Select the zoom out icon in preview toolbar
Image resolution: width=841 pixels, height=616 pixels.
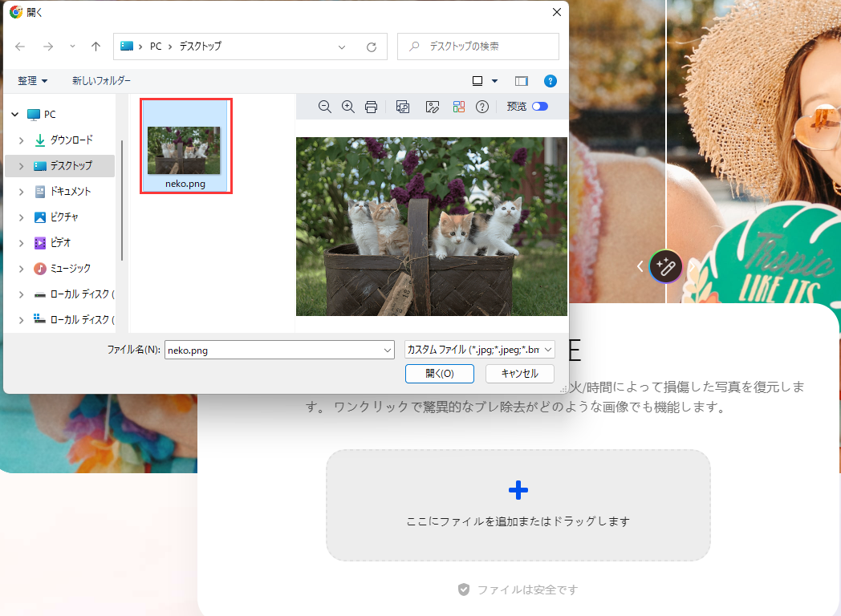(x=324, y=106)
